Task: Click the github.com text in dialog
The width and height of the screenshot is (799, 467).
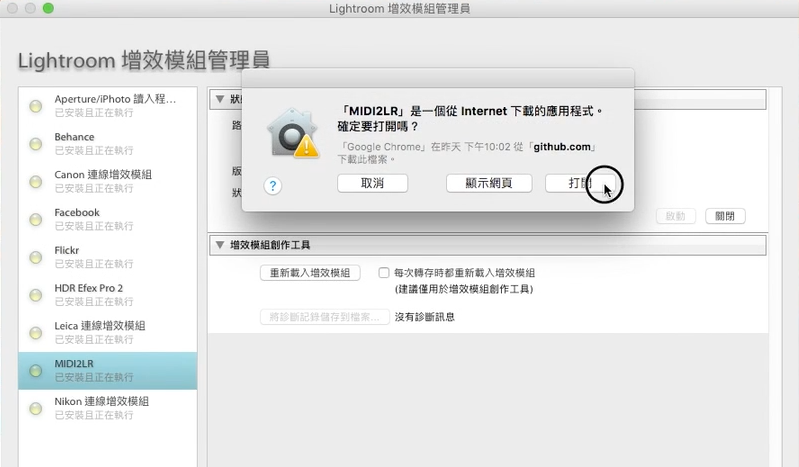Action: click(562, 147)
